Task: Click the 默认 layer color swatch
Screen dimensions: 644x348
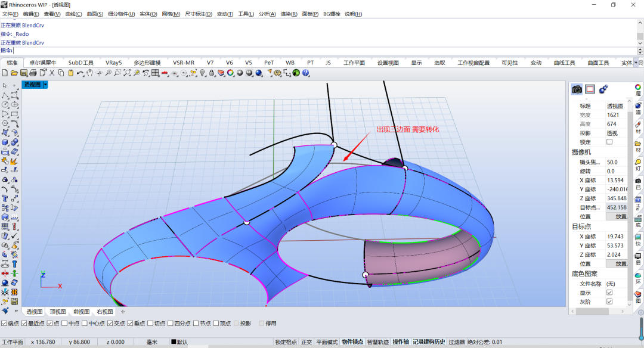Action: pyautogui.click(x=174, y=342)
